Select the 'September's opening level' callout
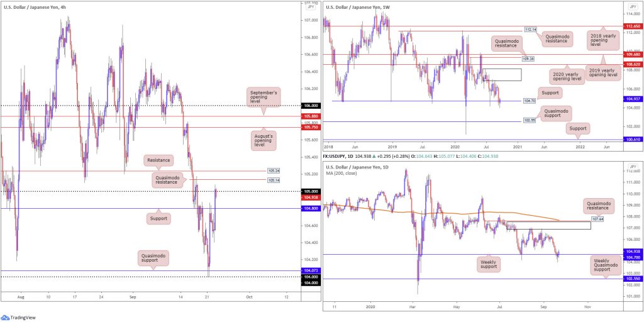Image resolution: width=644 pixels, height=322 pixels. click(262, 99)
